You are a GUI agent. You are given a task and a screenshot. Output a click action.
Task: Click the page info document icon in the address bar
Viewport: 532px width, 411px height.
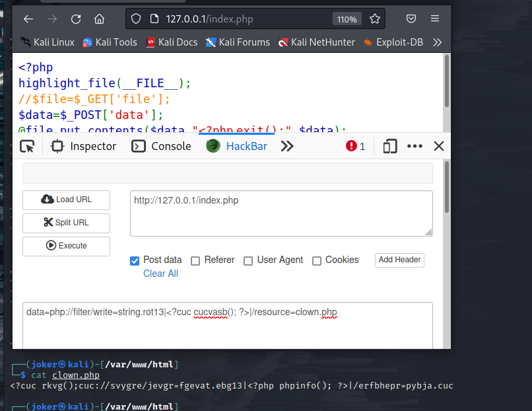tap(154, 19)
